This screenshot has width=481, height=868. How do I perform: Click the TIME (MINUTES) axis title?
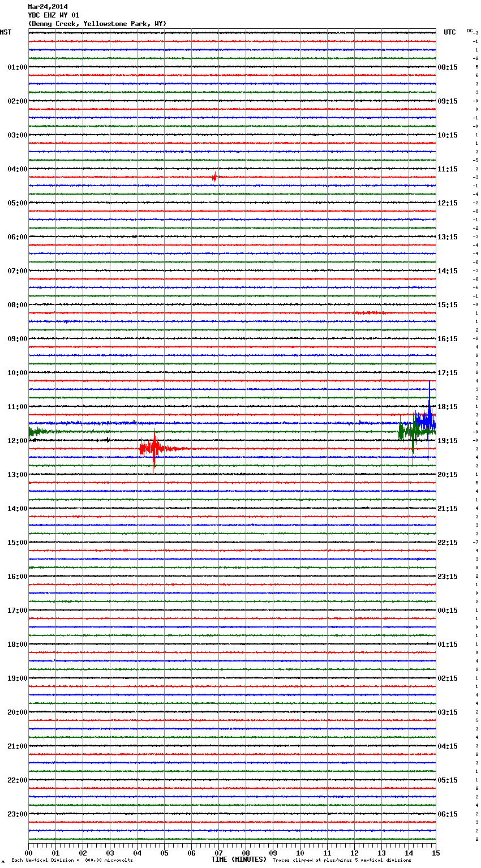[239, 860]
